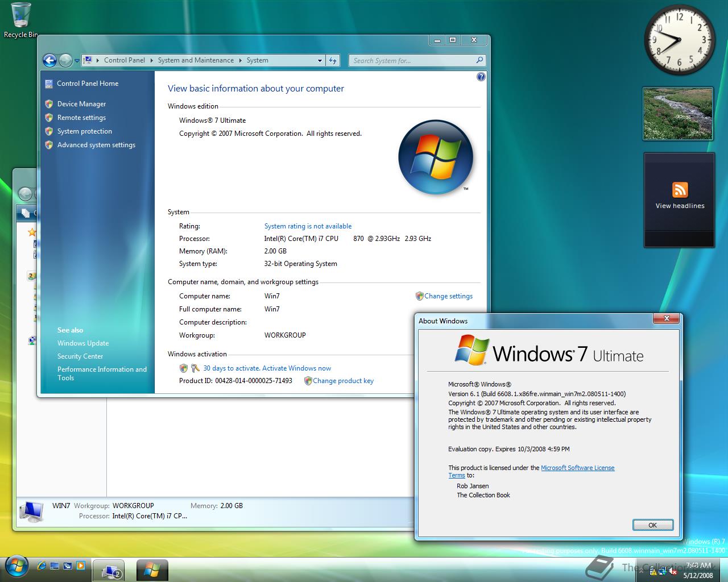Click the Windows flag taskbar button
This screenshot has width=728, height=582.
coord(152,570)
